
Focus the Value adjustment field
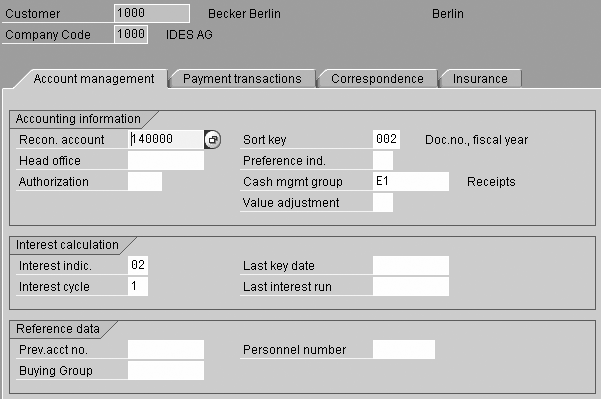(x=383, y=202)
